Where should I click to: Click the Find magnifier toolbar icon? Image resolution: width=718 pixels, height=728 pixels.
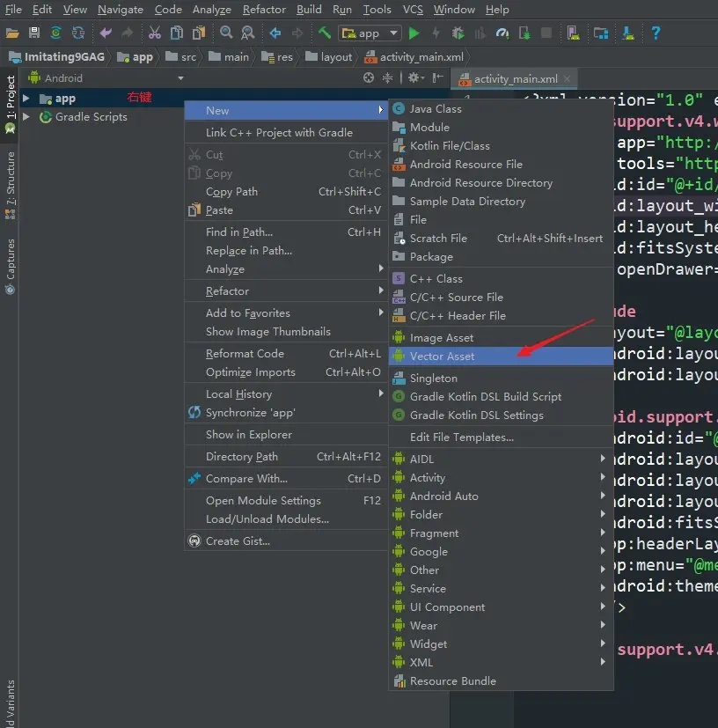coord(226,33)
